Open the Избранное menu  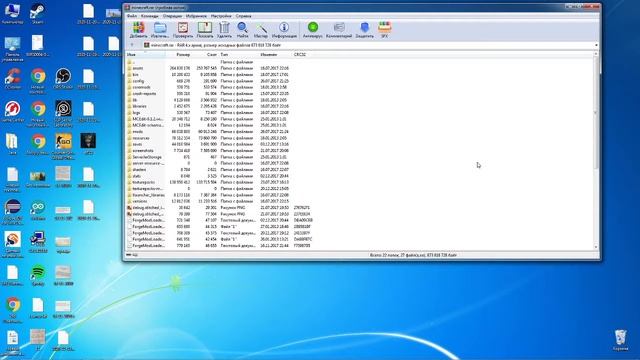196,16
